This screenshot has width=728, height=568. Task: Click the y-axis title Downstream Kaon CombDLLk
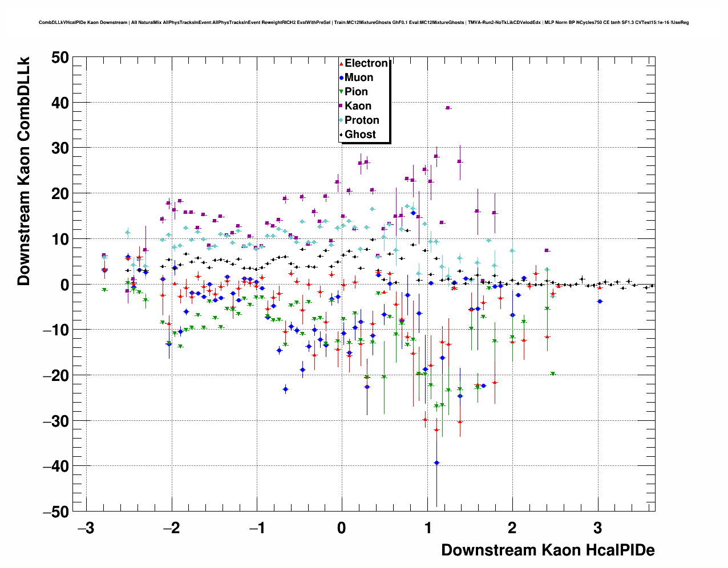point(23,171)
